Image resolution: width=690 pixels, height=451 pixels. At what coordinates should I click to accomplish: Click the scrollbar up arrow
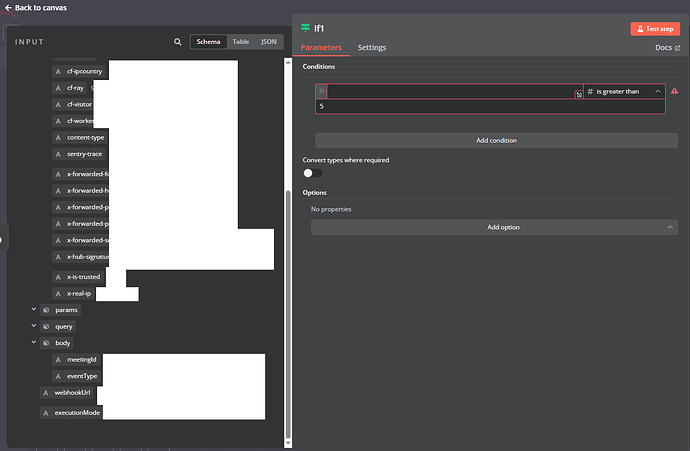click(x=288, y=62)
